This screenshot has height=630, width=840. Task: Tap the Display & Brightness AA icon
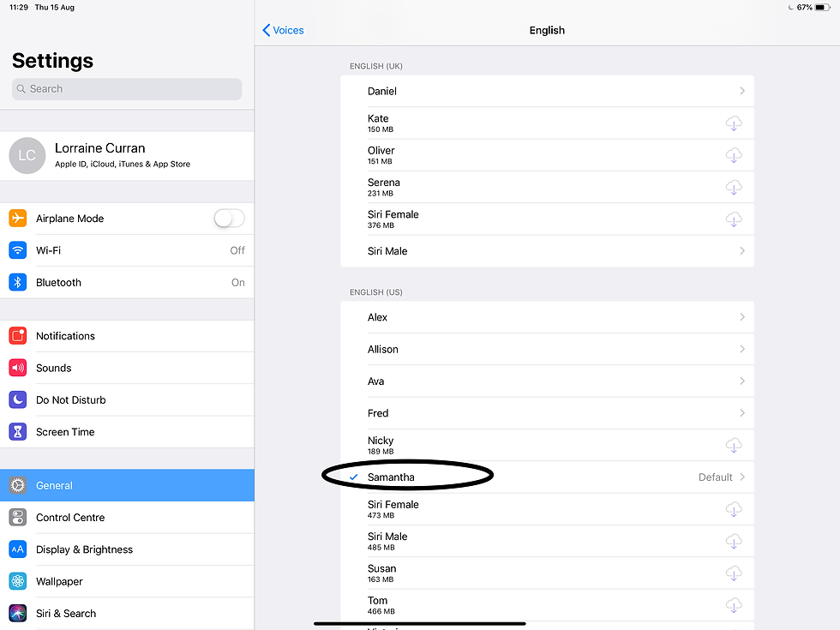tap(18, 549)
